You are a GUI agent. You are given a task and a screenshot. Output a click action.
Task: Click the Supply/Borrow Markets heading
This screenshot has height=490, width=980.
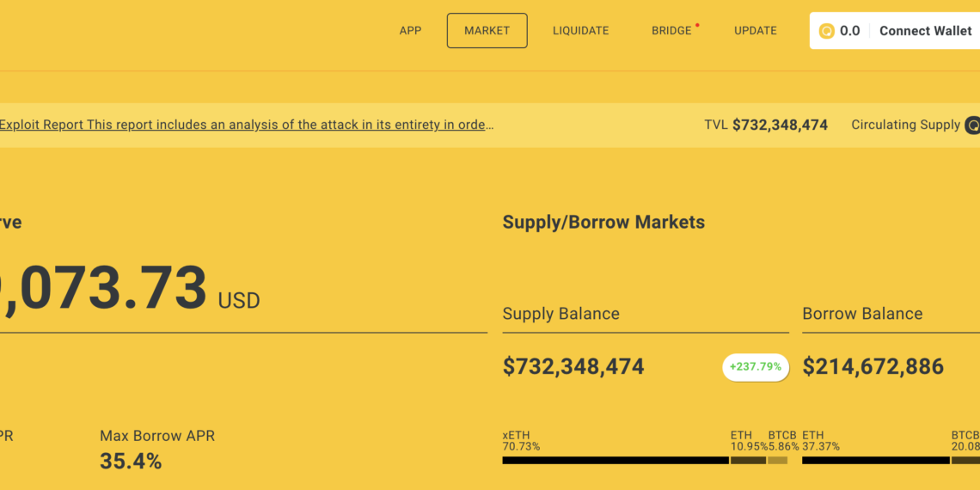[x=603, y=222]
